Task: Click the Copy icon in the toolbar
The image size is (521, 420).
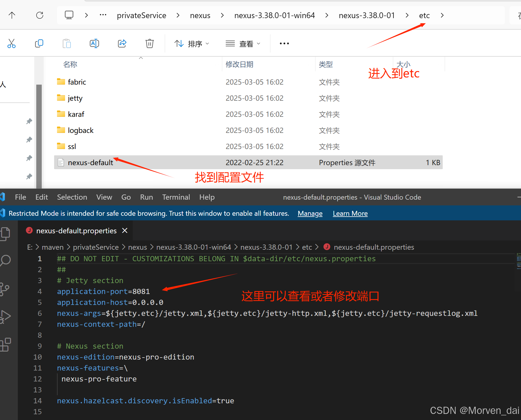Action: (x=39, y=43)
